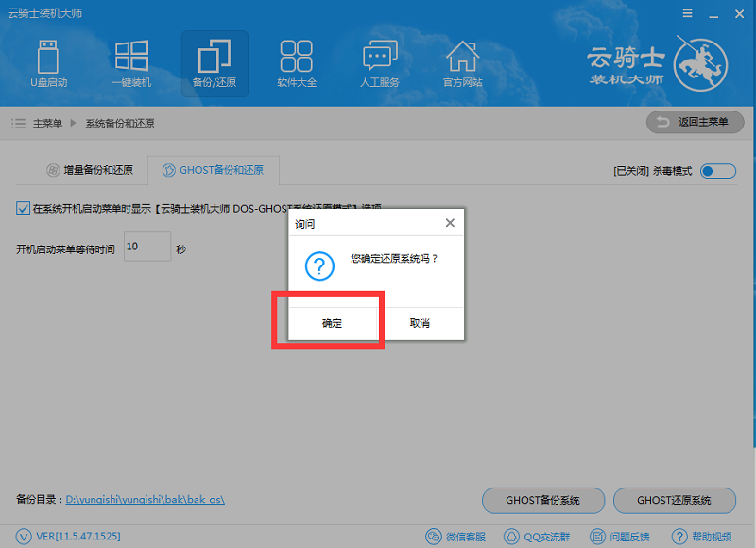
Task: Select the 一键装机 icon
Action: point(131,63)
